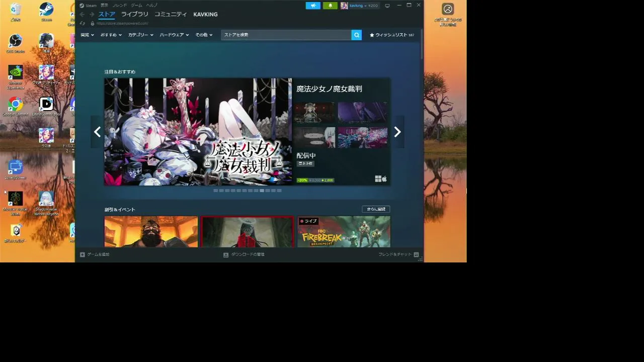
Task: Click the green notifications bell button
Action: coord(330,6)
